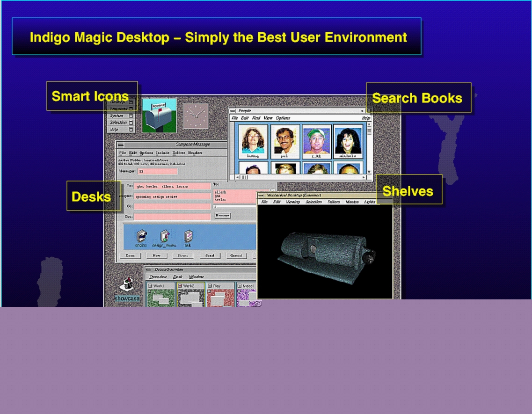Open Options menu in Compose Message
Screen dimensions: 532x414
[x=146, y=153]
